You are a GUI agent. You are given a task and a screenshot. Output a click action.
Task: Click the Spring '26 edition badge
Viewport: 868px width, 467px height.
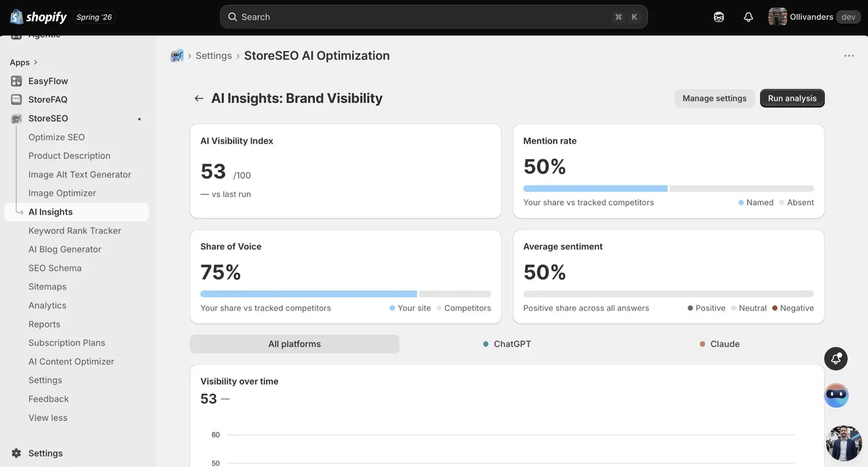pyautogui.click(x=94, y=17)
